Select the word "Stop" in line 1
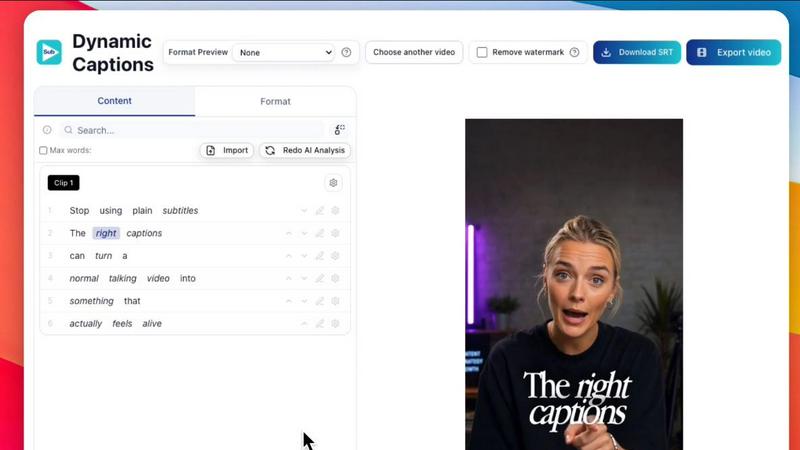Image resolution: width=800 pixels, height=450 pixels. point(79,211)
